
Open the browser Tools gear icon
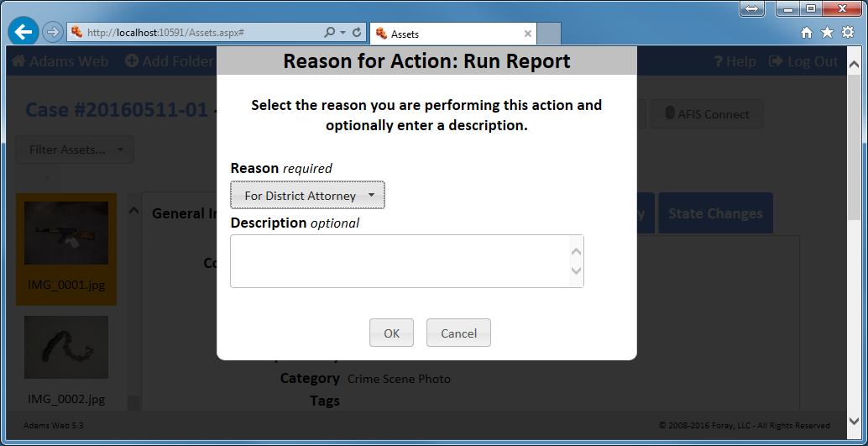click(x=848, y=33)
